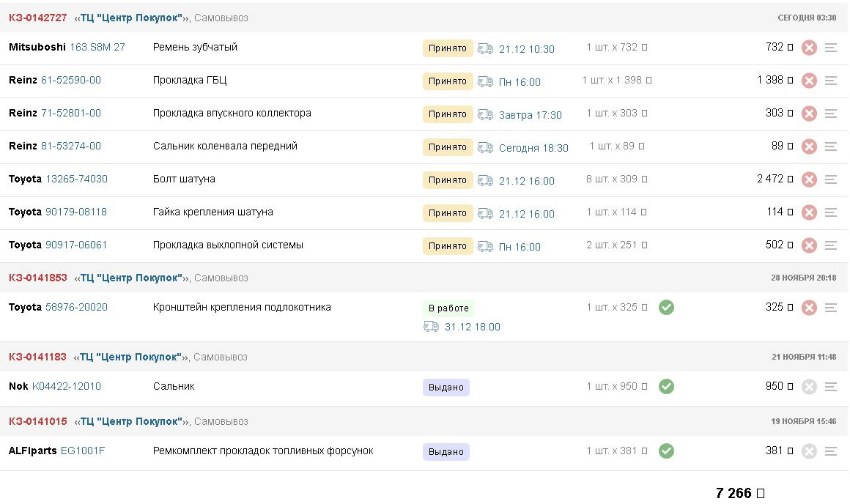Open row menu for Nok K04422-12010
This screenshot has width=850, height=504.
coord(830,387)
